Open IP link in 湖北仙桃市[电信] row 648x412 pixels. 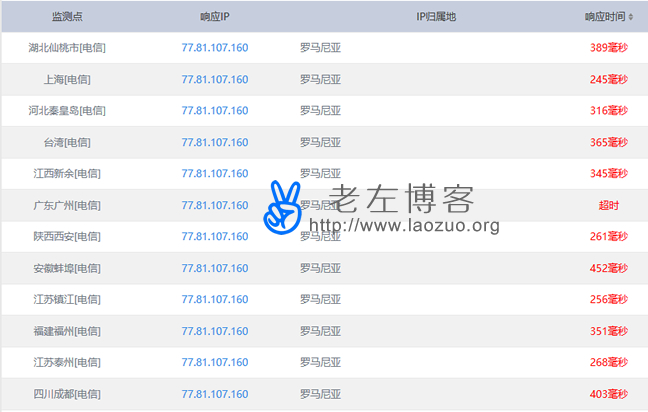tap(214, 48)
